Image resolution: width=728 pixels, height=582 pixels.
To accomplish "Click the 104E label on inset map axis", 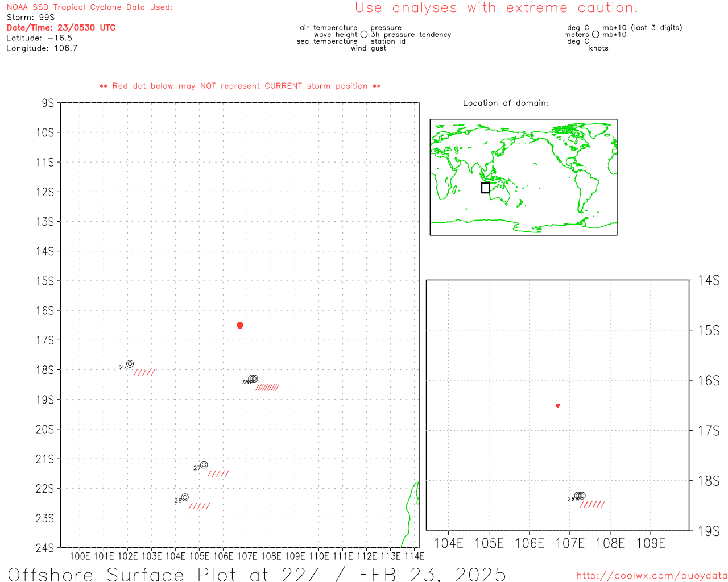I will [449, 543].
